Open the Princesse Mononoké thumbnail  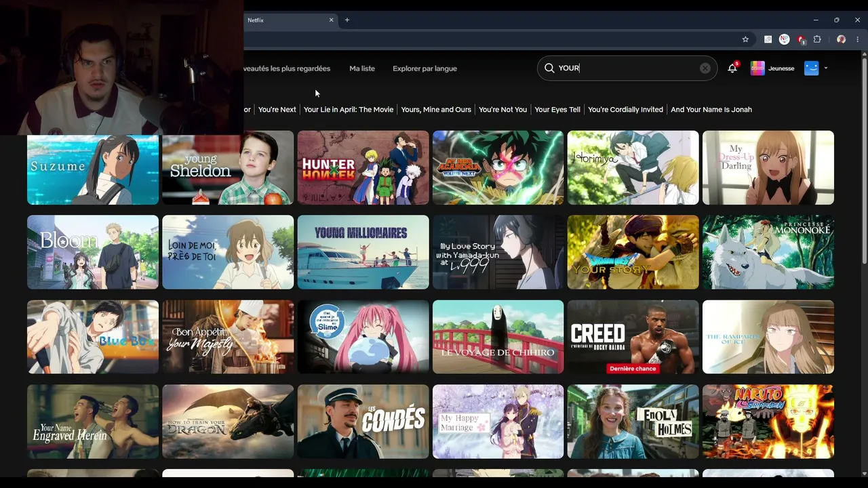pyautogui.click(x=768, y=252)
